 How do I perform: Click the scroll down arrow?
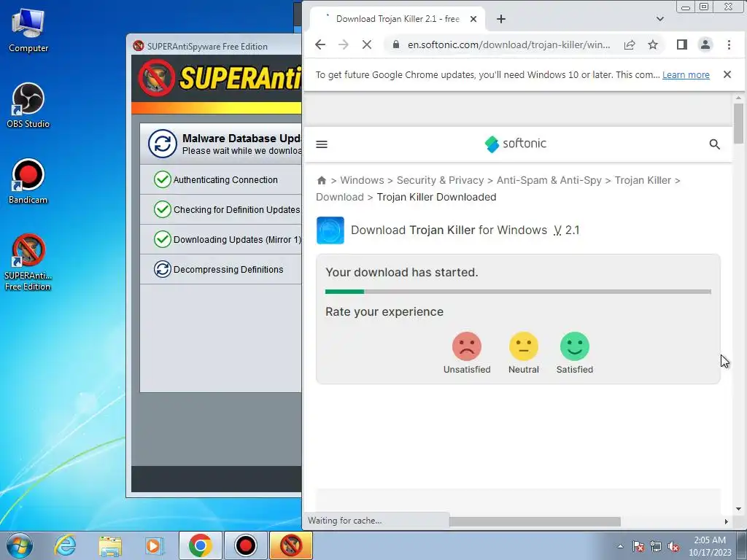click(x=738, y=509)
